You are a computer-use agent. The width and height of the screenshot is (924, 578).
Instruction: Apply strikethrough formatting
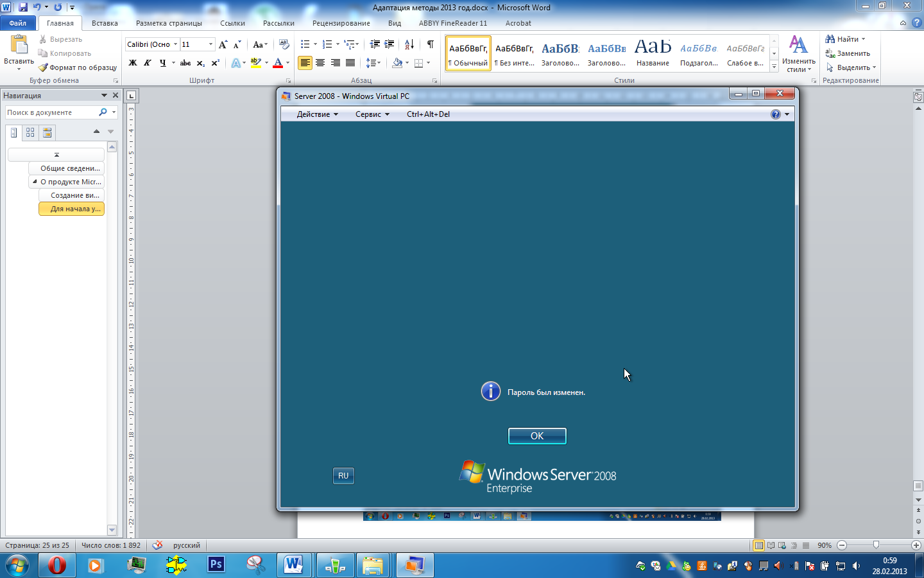(x=185, y=63)
